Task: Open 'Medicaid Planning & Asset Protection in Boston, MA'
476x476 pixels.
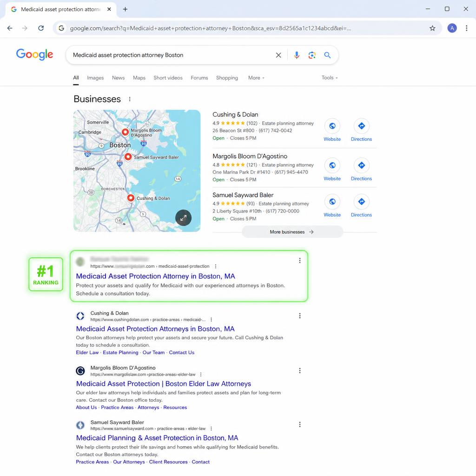Action: coord(157,438)
